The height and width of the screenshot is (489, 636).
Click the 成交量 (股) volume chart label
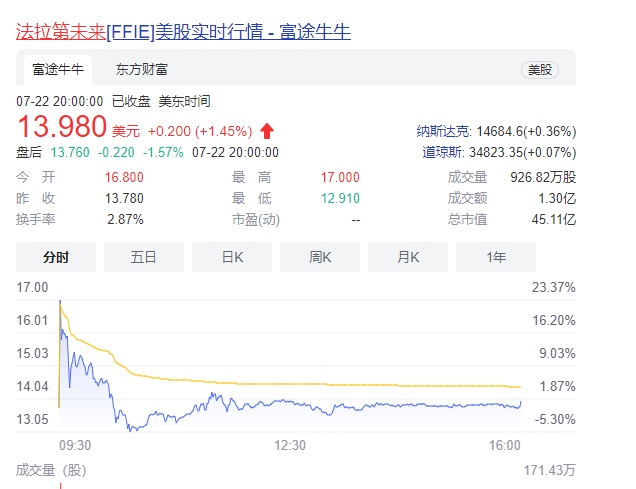(x=51, y=470)
